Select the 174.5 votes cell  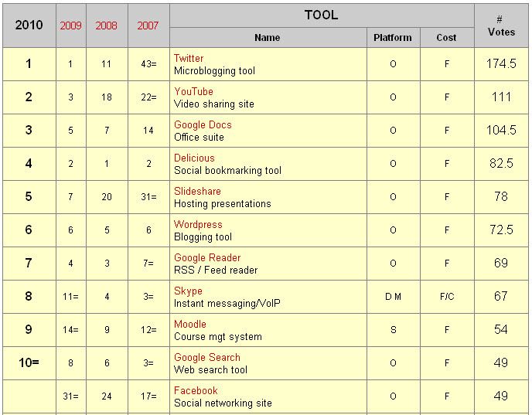click(x=501, y=63)
